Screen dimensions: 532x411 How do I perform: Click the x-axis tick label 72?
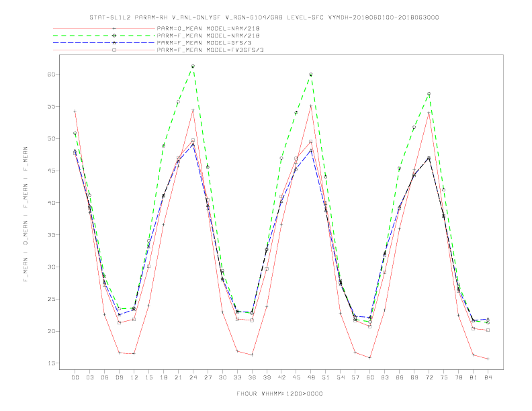pyautogui.click(x=429, y=377)
